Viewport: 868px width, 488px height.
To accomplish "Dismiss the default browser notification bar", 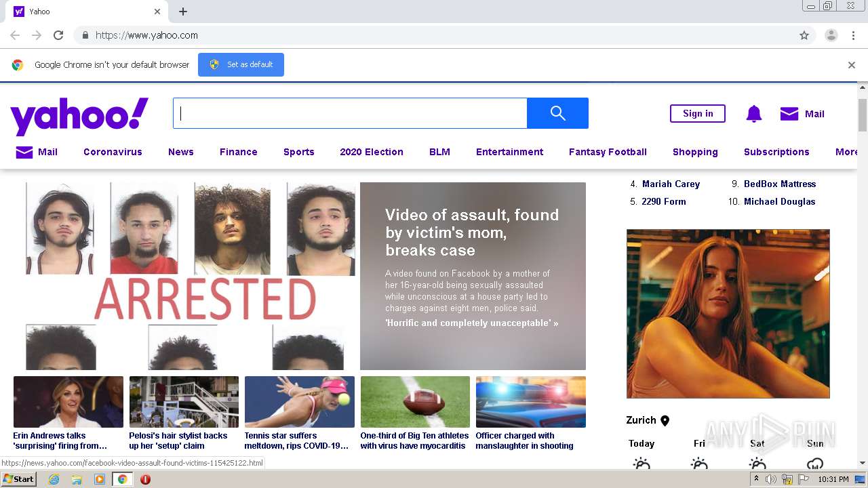I will pos(852,65).
